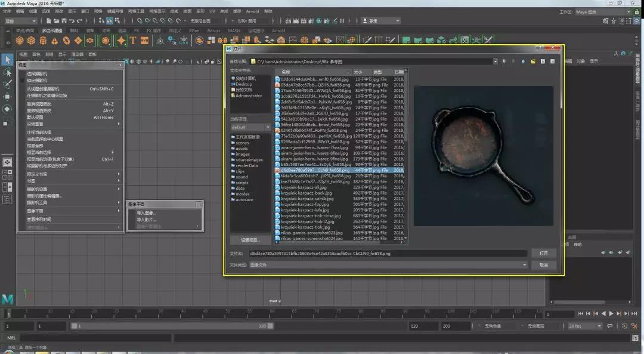The width and height of the screenshot is (644, 354).
Task: Click the range slider bar below timeline
Action: [x=173, y=326]
